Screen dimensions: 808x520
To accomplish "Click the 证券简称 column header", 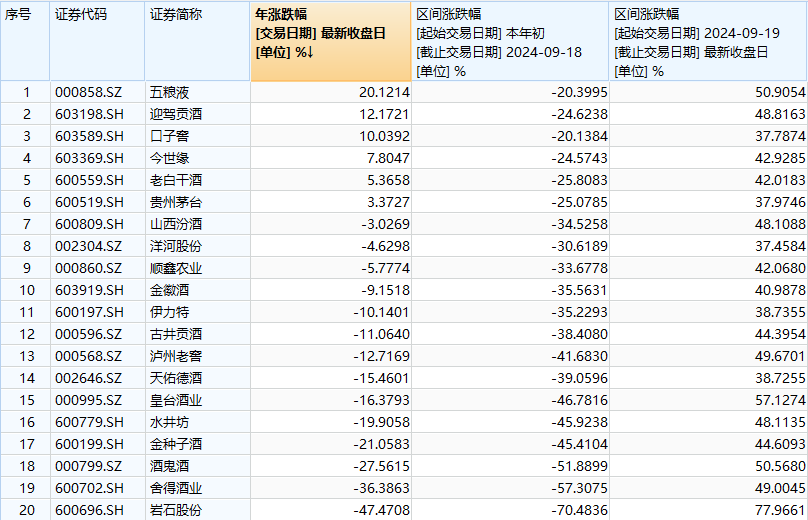I will [x=197, y=41].
